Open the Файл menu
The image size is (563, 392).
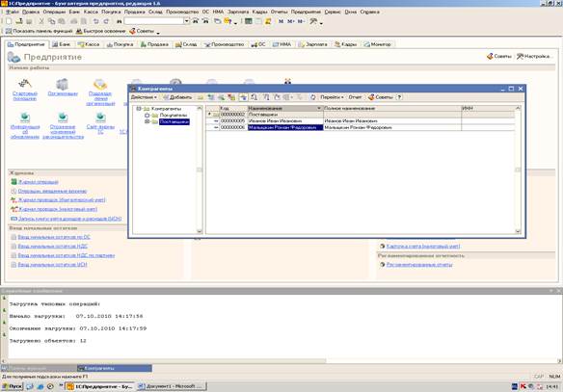pos(13,12)
